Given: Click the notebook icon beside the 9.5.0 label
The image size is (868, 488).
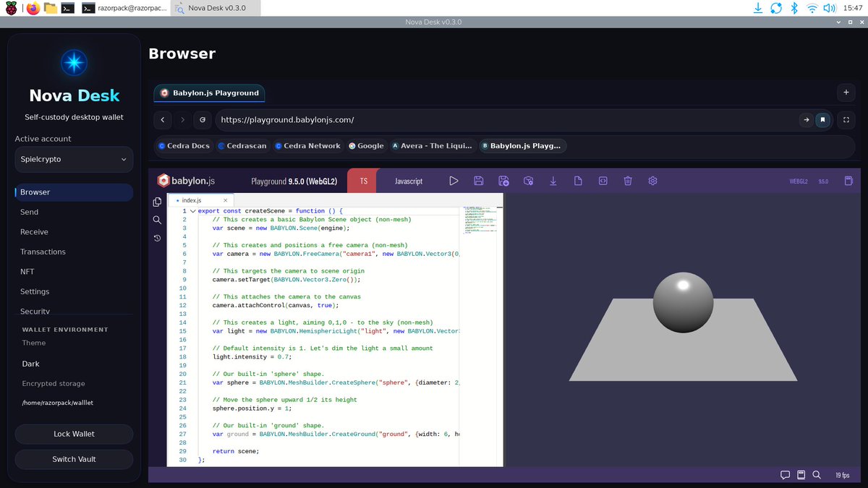Looking at the screenshot, I should coord(849,181).
